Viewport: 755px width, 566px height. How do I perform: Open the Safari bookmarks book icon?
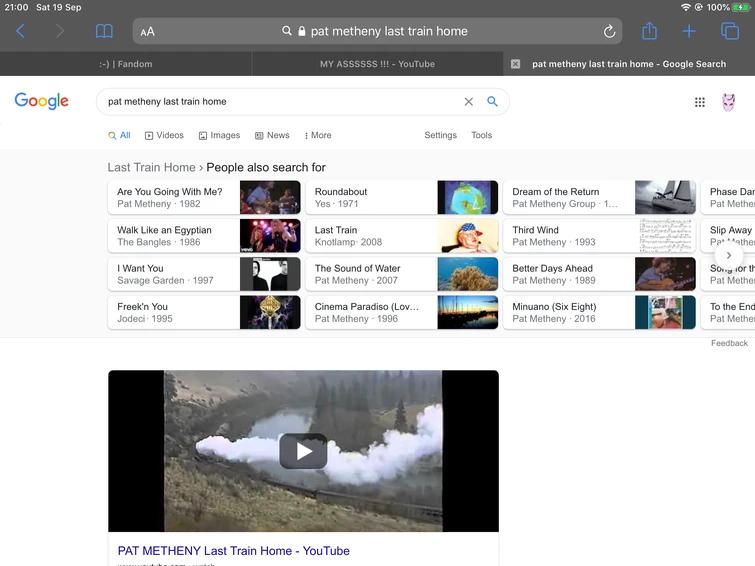coord(104,31)
